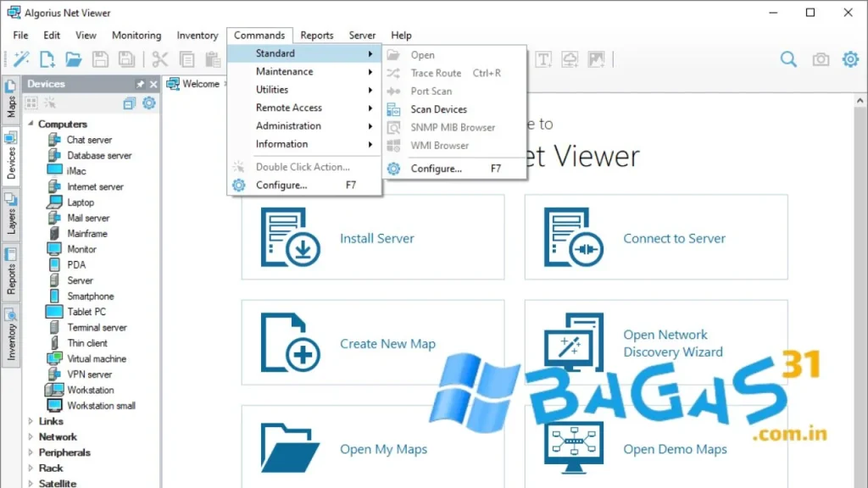Image resolution: width=868 pixels, height=488 pixels.
Task: Collapse the Computers tree node
Action: point(31,124)
